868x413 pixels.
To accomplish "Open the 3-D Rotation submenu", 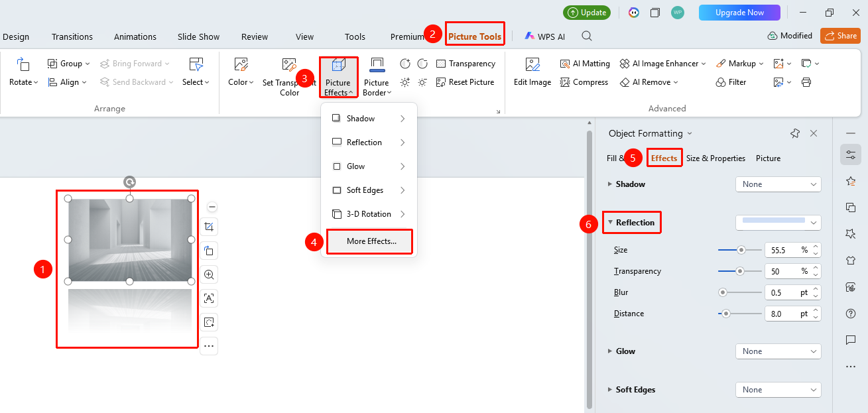I will [x=369, y=214].
